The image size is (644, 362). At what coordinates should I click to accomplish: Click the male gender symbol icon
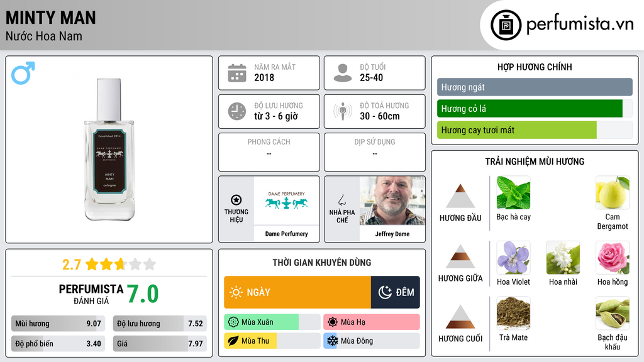click(23, 73)
